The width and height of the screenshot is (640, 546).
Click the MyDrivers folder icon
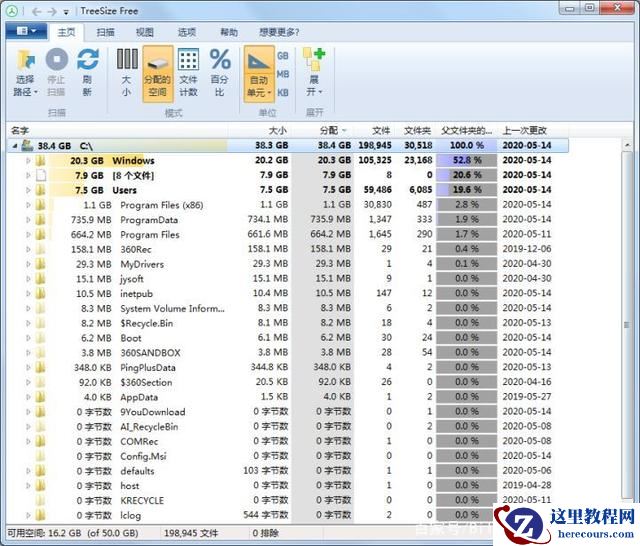[40, 264]
